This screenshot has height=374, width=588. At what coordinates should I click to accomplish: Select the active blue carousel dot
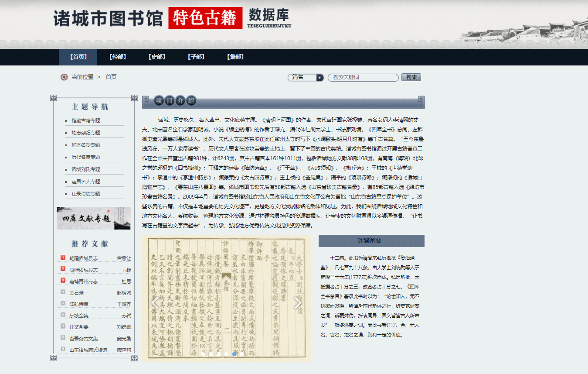click(x=234, y=354)
